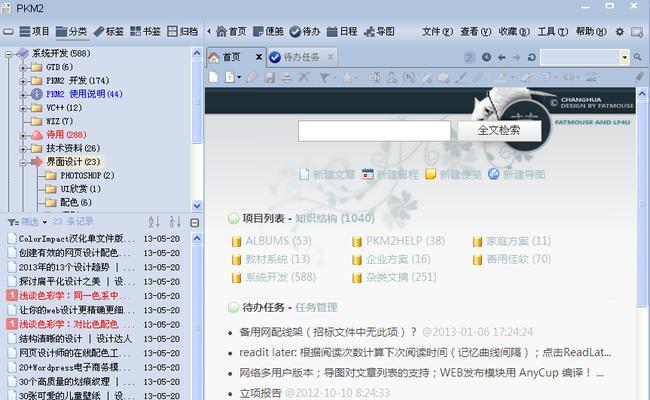Click the sort ascending icon
The image size is (650, 400).
[x=154, y=222]
